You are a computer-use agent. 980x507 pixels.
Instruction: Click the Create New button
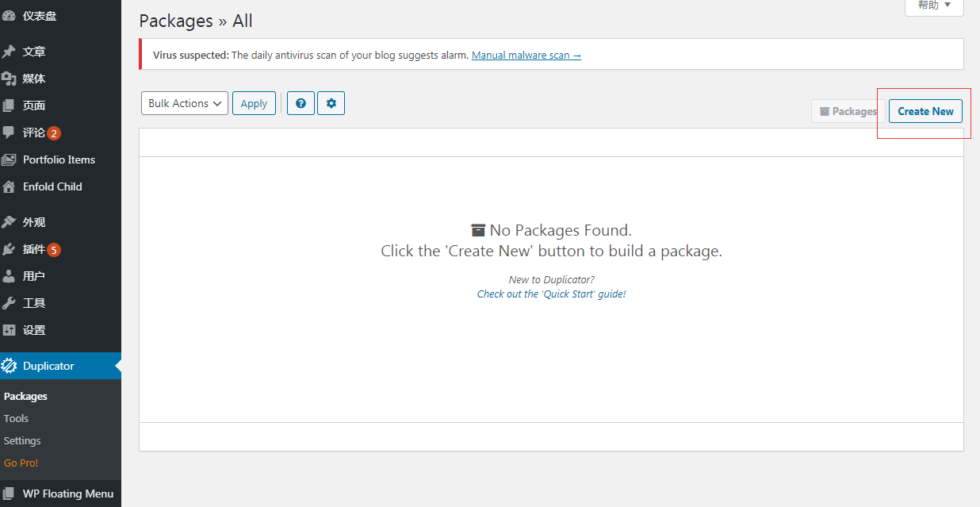925,111
